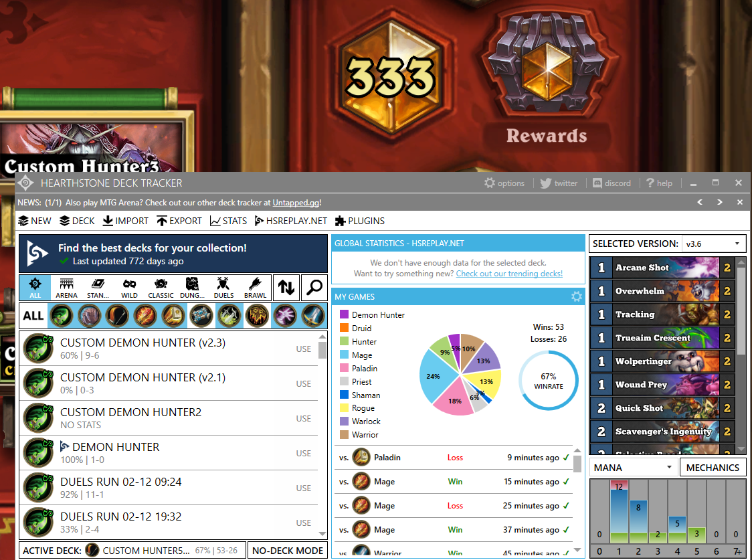Select the Scavenger's Ingenuity card row
Image resolution: width=752 pixels, height=560 pixels.
[x=662, y=432]
